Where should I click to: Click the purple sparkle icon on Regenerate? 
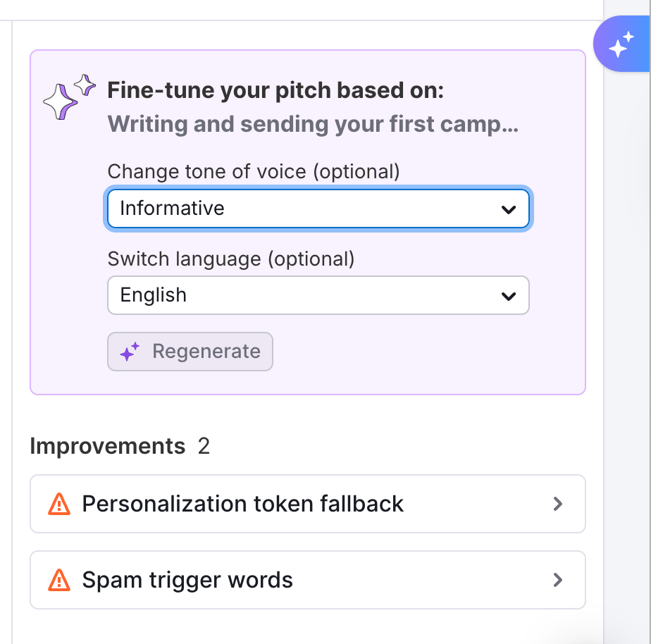[130, 352]
